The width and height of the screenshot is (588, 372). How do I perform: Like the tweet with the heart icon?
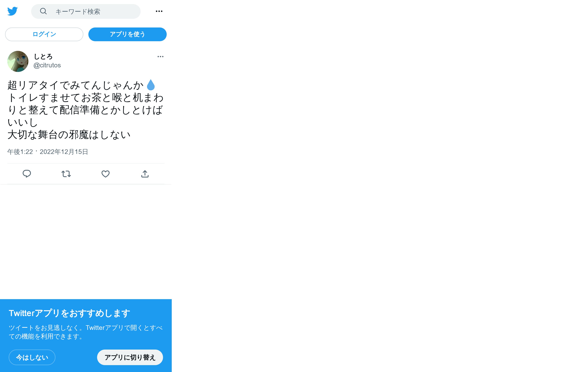point(105,174)
